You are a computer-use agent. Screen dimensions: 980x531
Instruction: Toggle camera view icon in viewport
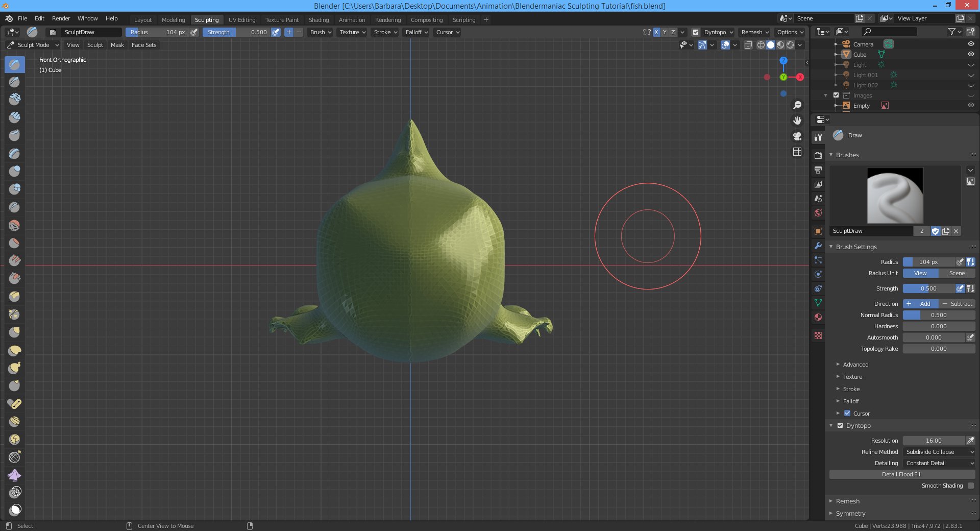point(797,136)
